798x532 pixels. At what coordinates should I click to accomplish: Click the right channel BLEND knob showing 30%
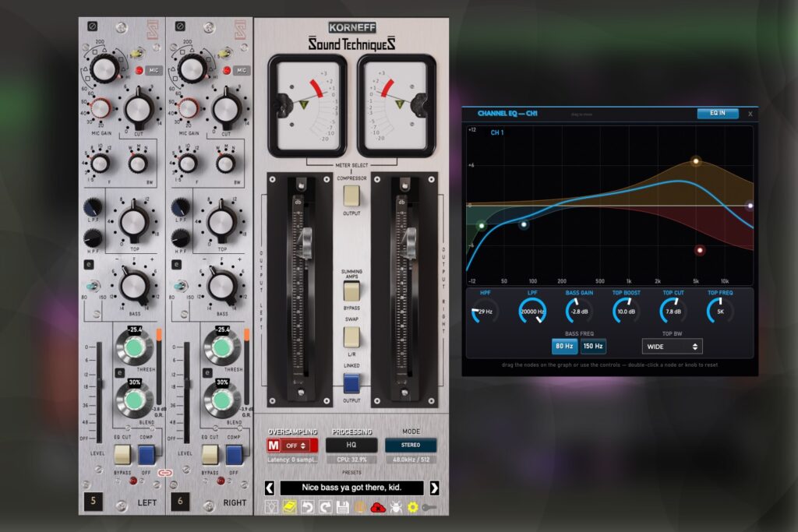tap(222, 400)
